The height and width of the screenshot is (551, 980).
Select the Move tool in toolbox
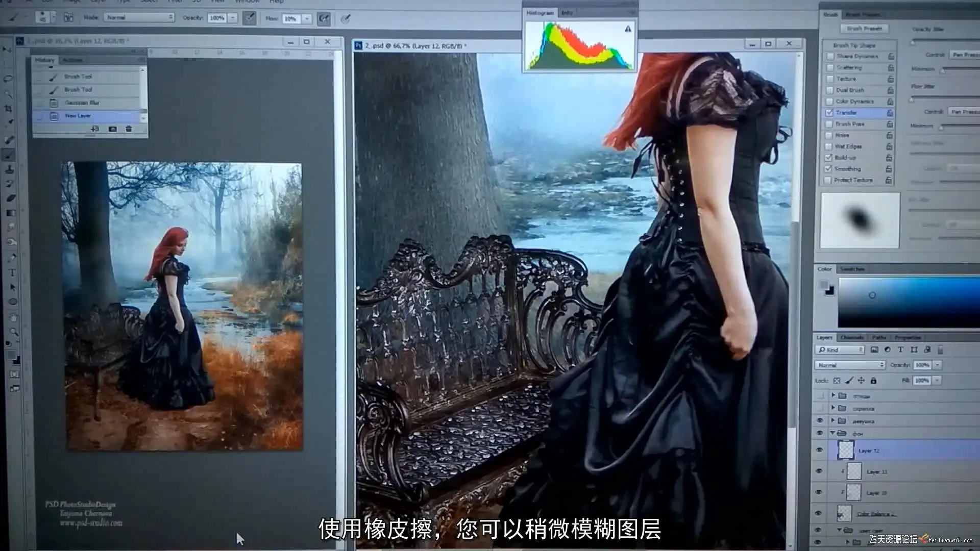[x=7, y=49]
